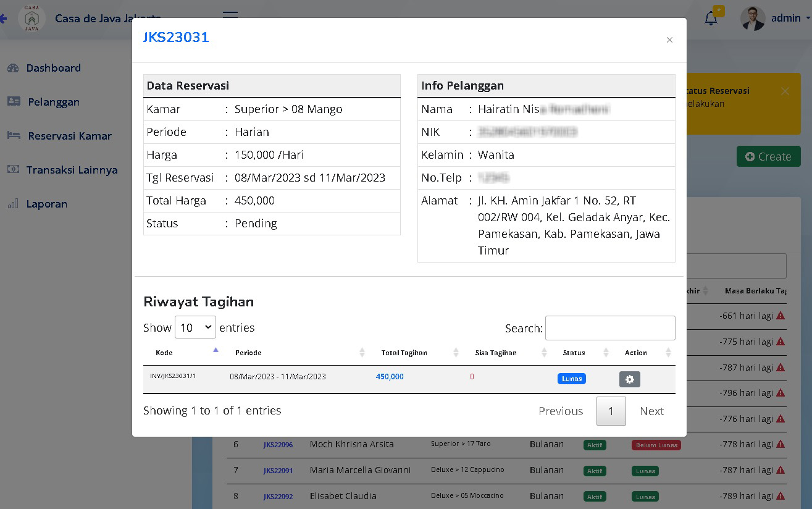Click the Previous pagination button
This screenshot has height=509, width=812.
click(x=561, y=411)
